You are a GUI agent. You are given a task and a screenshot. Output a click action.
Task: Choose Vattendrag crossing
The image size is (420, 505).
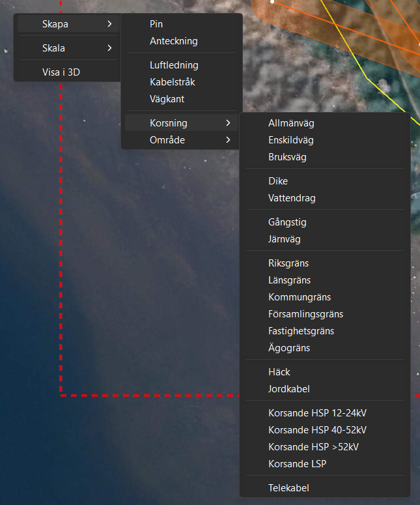click(x=325, y=198)
